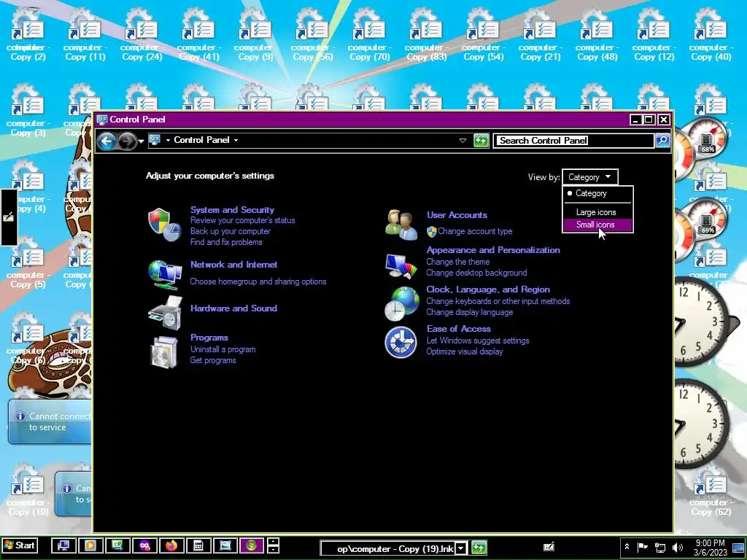This screenshot has height=560, width=747.
Task: Click the Clock, Language, and Region globe icon
Action: (401, 303)
